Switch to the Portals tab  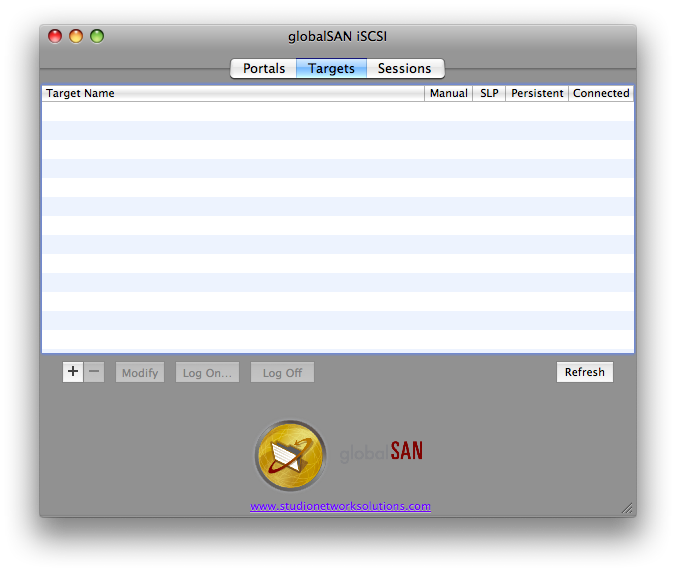(x=263, y=69)
